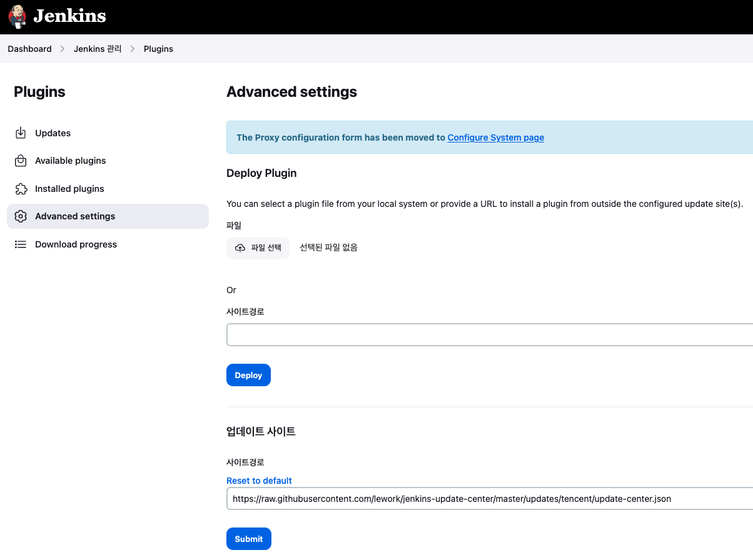Click the Updates download icon in sidebar

pyautogui.click(x=21, y=132)
